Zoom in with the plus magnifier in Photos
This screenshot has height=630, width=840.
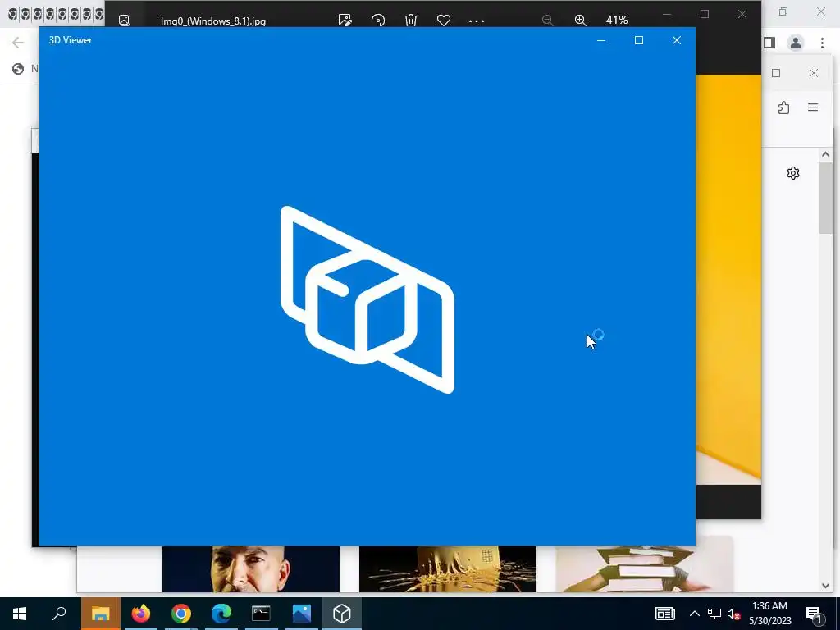[x=580, y=21]
